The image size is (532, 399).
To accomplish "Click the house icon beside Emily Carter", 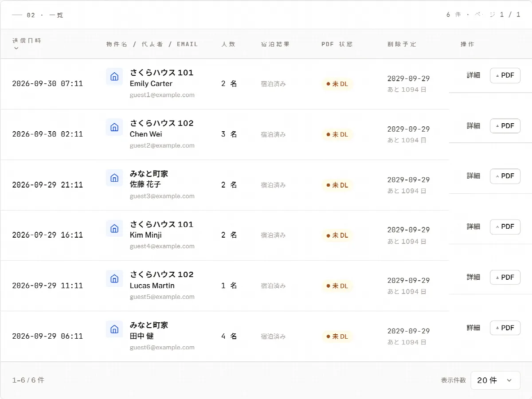I will coord(114,76).
